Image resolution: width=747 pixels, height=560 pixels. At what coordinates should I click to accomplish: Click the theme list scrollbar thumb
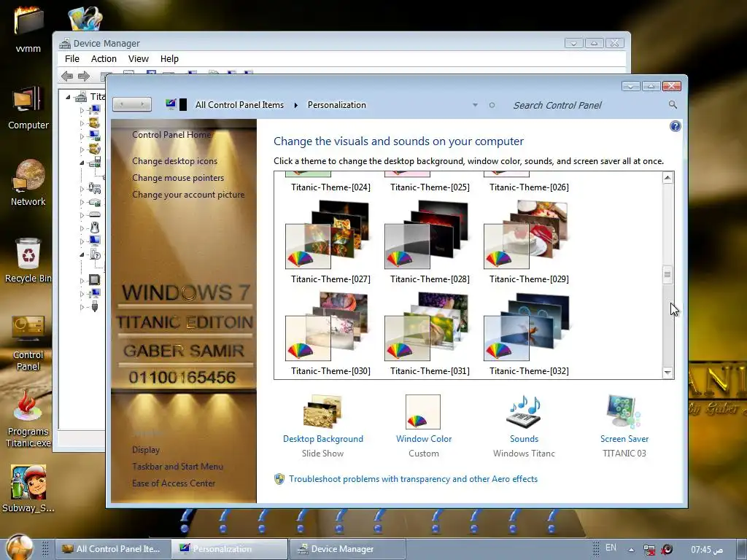tap(668, 274)
